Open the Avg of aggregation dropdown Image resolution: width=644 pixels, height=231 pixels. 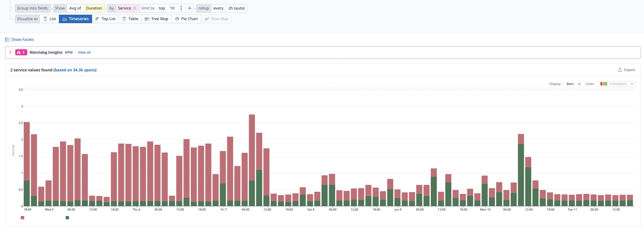75,8
